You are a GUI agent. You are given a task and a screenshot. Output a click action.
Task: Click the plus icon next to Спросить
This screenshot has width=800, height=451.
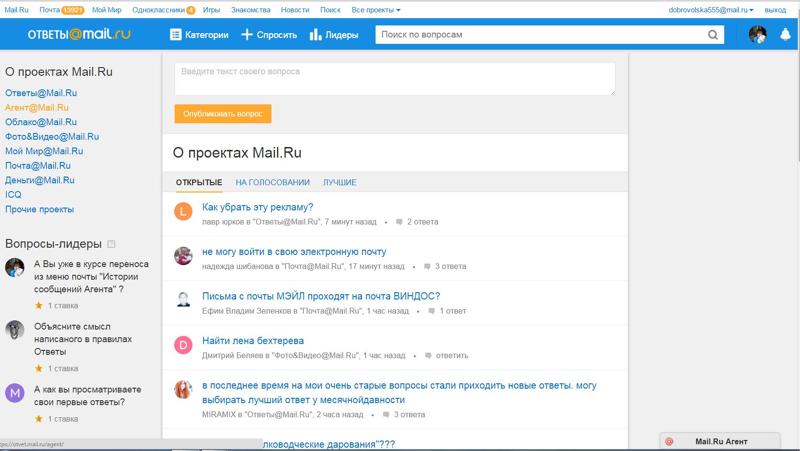point(247,35)
